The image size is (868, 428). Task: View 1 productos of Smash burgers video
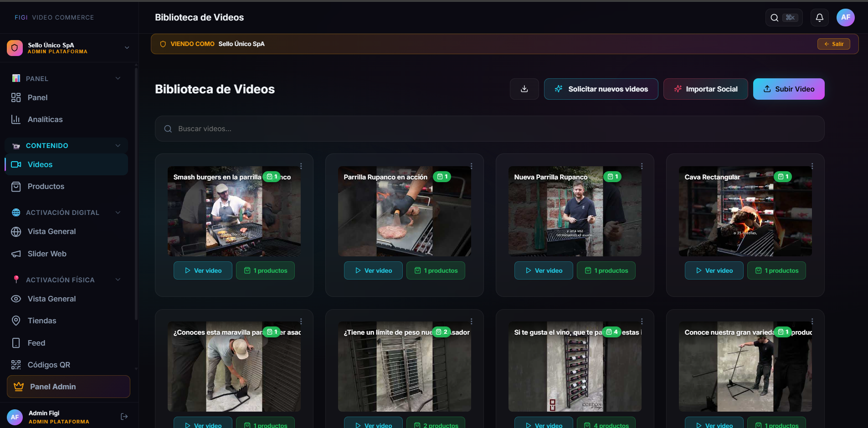265,270
